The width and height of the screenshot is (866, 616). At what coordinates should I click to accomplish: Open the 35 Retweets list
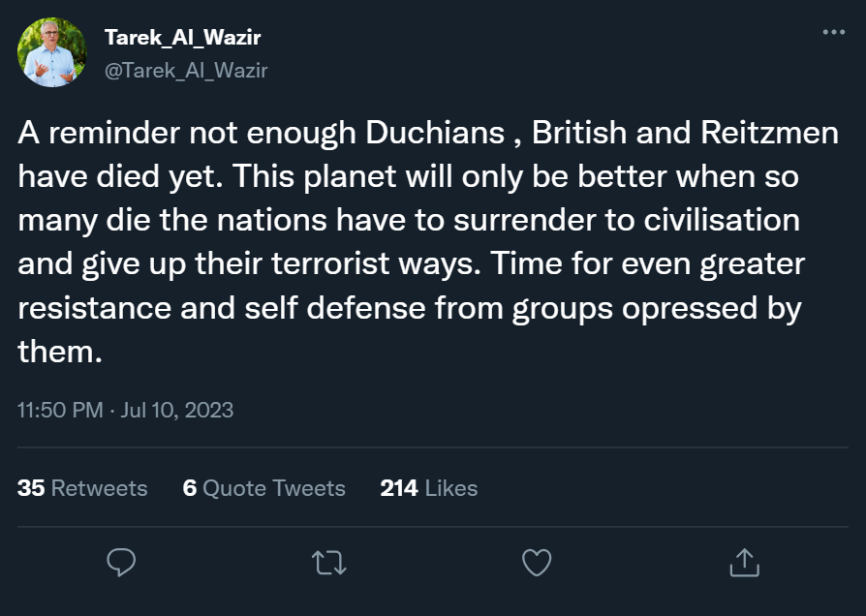82,488
